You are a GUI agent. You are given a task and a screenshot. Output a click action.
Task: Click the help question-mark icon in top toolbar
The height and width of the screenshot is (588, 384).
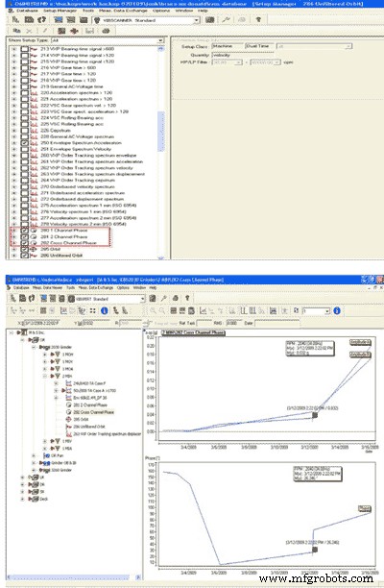pos(258,19)
